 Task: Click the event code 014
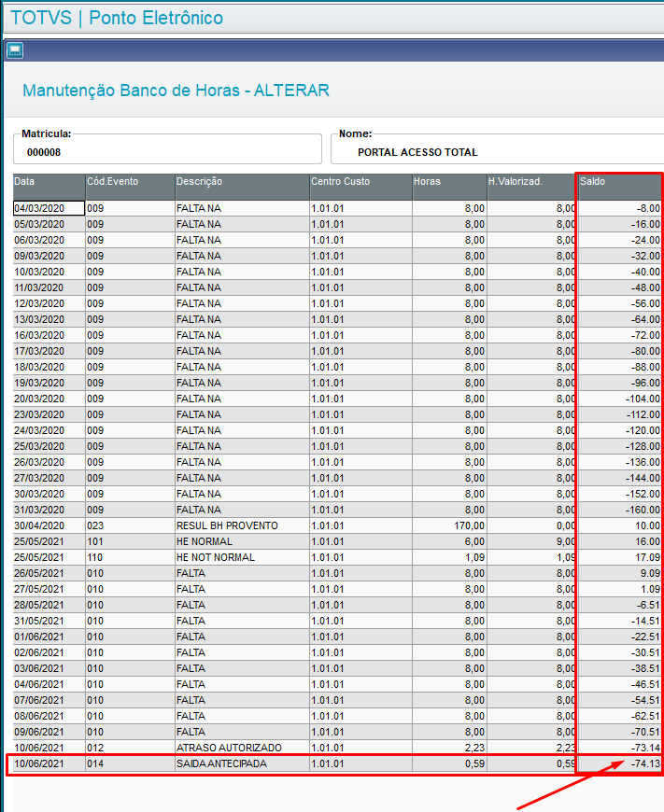95,763
